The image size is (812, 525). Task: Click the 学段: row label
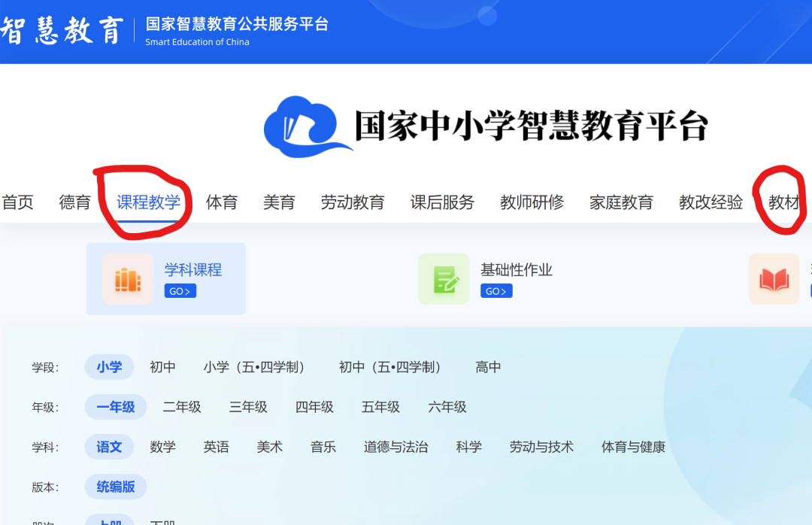pos(45,368)
